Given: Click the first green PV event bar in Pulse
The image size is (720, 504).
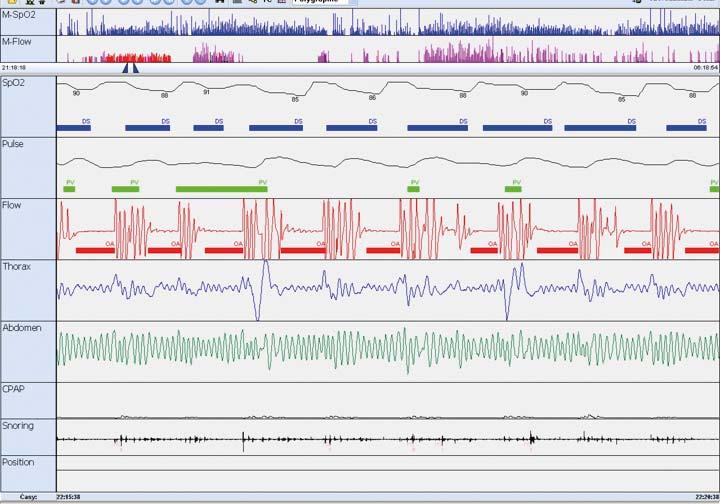Looking at the screenshot, I should 69,189.
